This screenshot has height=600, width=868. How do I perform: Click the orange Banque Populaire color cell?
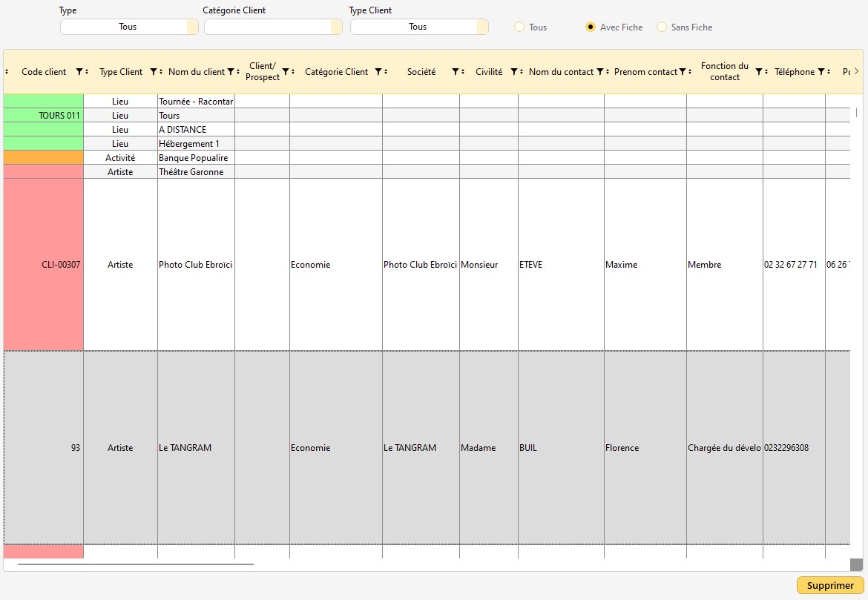[44, 158]
